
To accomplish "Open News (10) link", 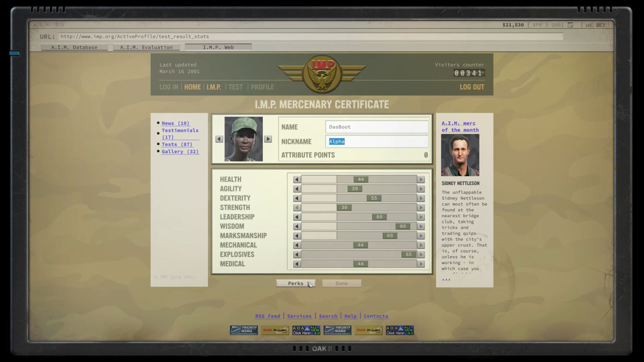I will tap(175, 123).
